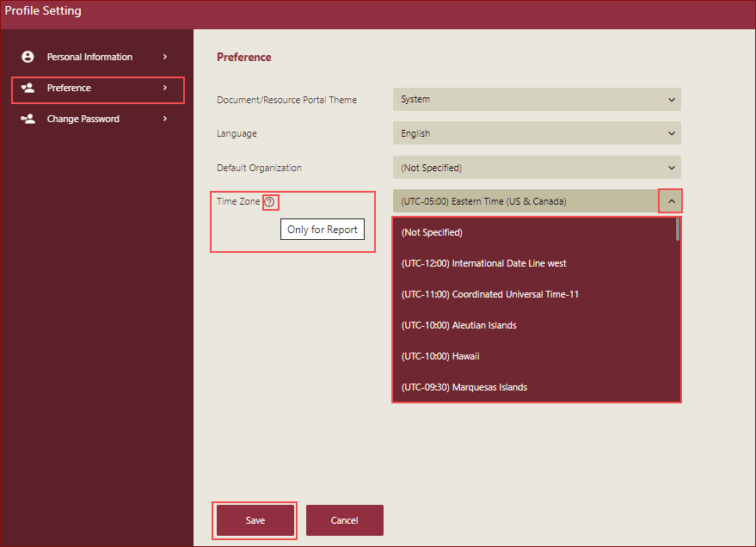The image size is (756, 547).
Task: Click the Cancel button
Action: pos(344,520)
